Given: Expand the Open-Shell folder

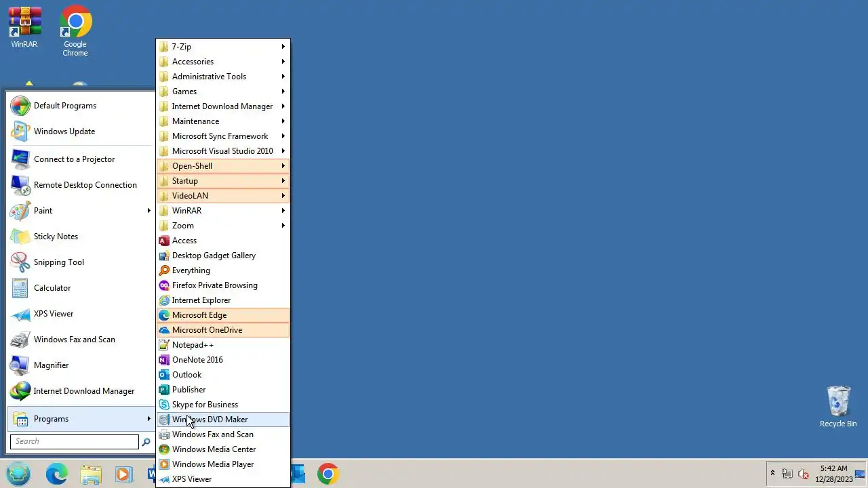Looking at the screenshot, I should click(x=223, y=166).
